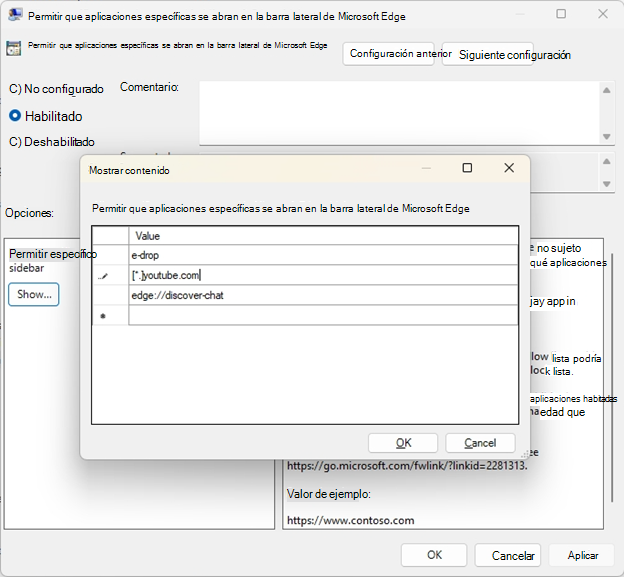Click the row header beside e-drop
This screenshot has height=577, width=624.
point(110,255)
